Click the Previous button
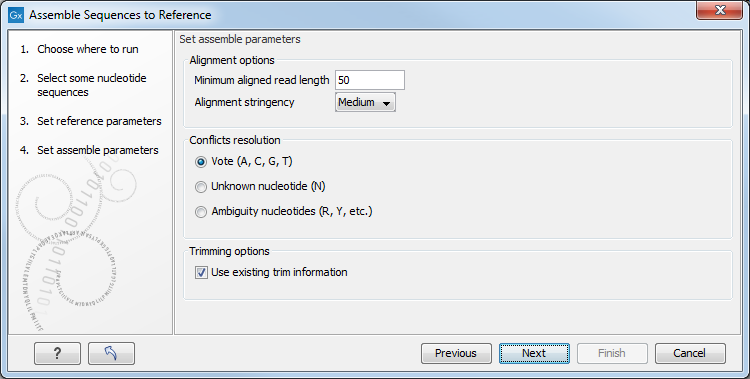 tap(456, 353)
